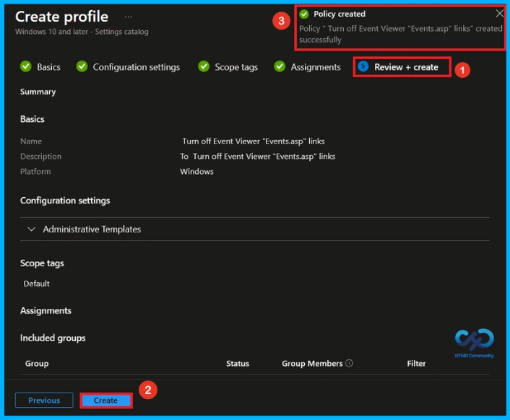The width and height of the screenshot is (510, 420).
Task: Click the Scope tags section heading
Action: 42,263
